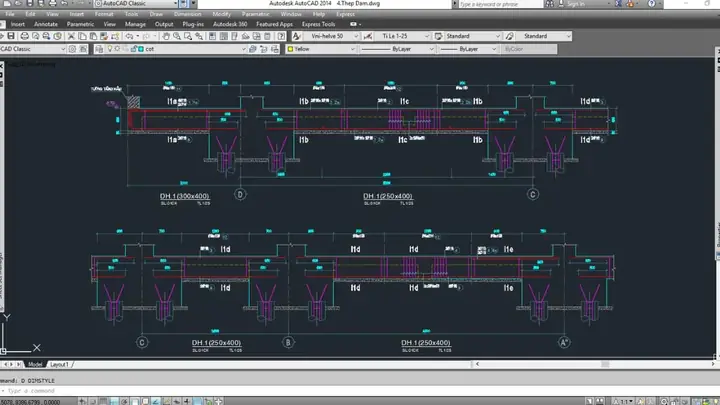Open the table style Standard dropdown

(x=473, y=36)
